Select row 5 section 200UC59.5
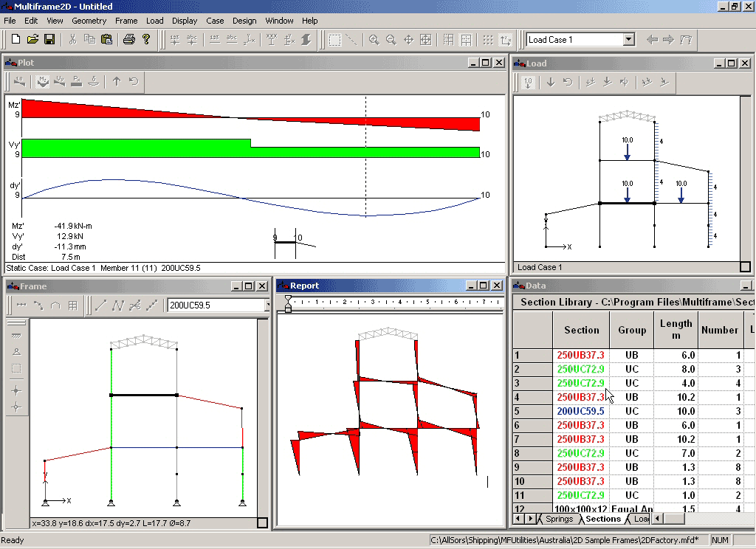756x549 pixels. 580,411
